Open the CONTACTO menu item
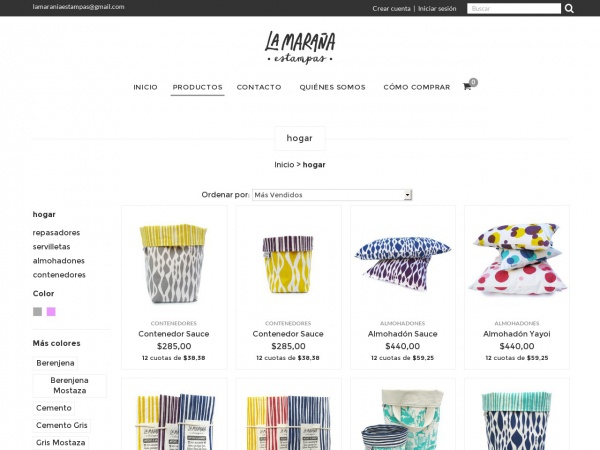The image size is (600, 450). (x=259, y=87)
